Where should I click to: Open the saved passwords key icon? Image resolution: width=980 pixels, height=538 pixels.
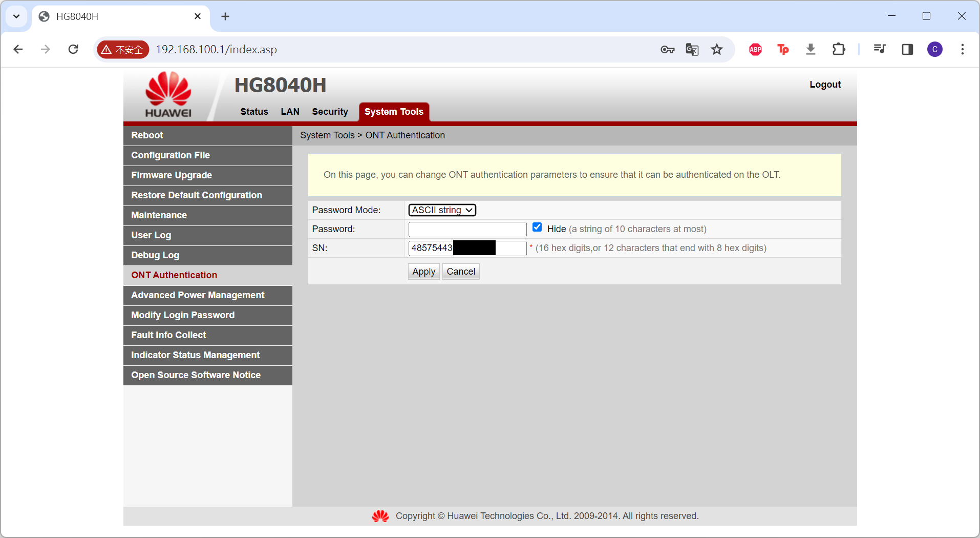tap(667, 49)
